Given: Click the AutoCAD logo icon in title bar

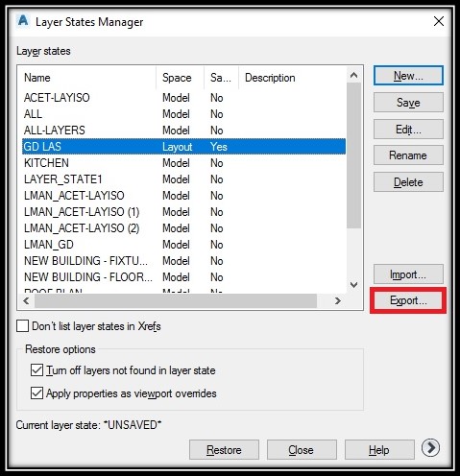Looking at the screenshot, I should [23, 21].
